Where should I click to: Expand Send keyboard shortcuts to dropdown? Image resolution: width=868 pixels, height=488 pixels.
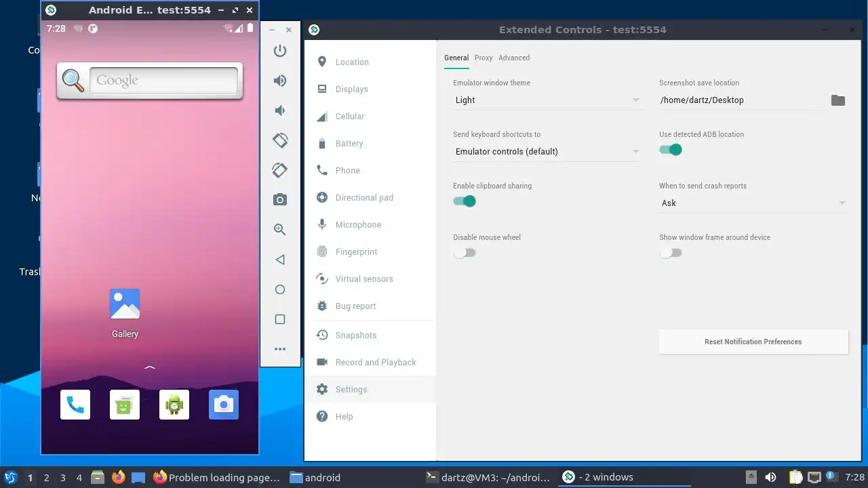click(547, 152)
